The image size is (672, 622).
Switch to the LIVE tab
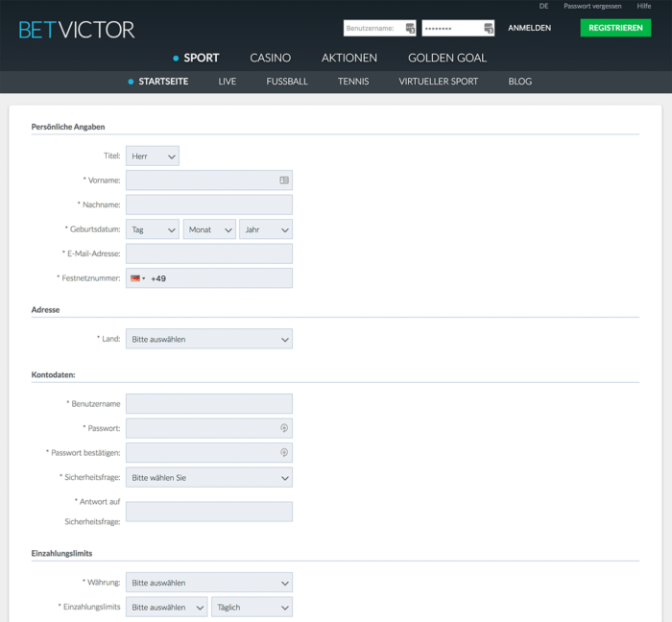click(228, 82)
